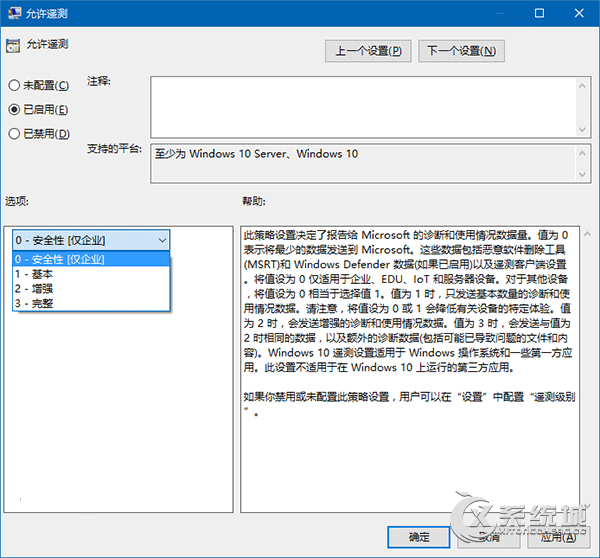Click the 确定 button
Screen dimensions: 600x558
click(x=419, y=537)
